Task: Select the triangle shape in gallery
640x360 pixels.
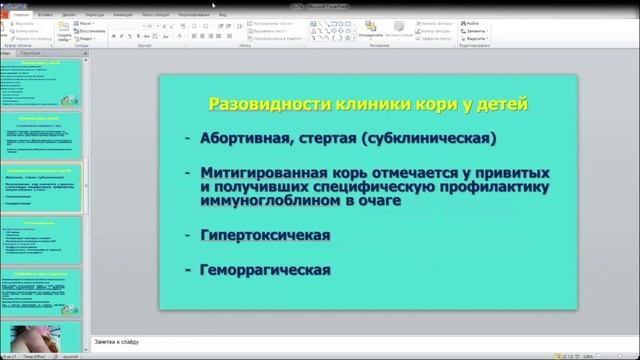Action: pos(313,31)
